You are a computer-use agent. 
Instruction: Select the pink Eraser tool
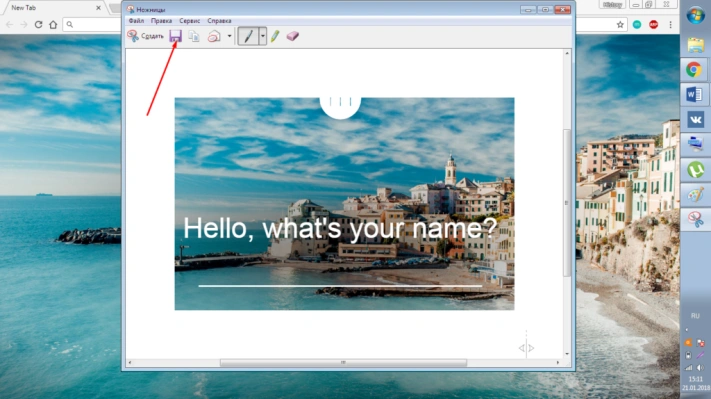pos(293,36)
